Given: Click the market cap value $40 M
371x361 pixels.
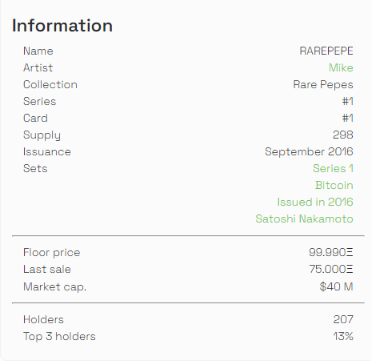Looking at the screenshot, I should click(336, 287).
